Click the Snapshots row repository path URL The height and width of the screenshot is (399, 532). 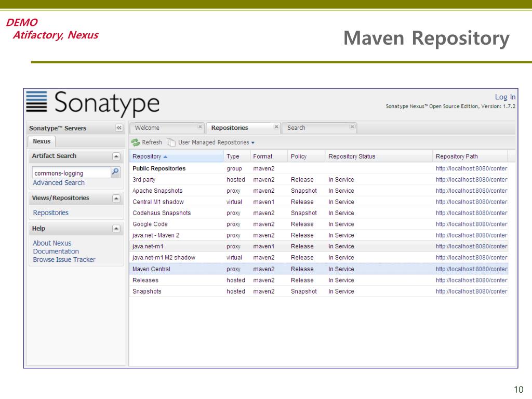(x=472, y=291)
